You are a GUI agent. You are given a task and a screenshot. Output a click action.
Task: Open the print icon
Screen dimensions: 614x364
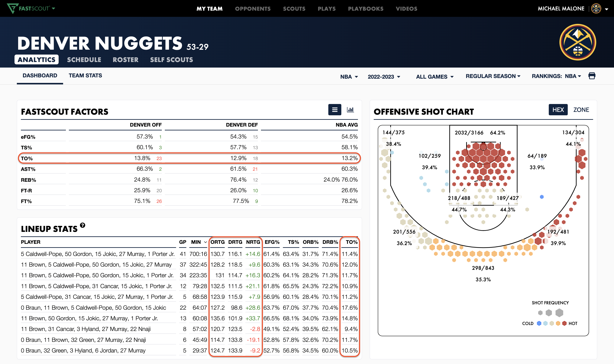pyautogui.click(x=592, y=76)
